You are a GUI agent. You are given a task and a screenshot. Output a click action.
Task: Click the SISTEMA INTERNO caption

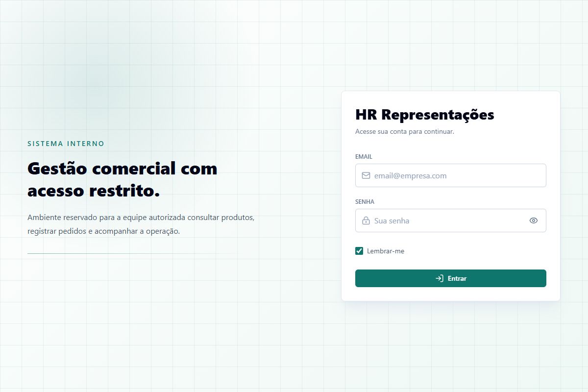[x=66, y=144]
